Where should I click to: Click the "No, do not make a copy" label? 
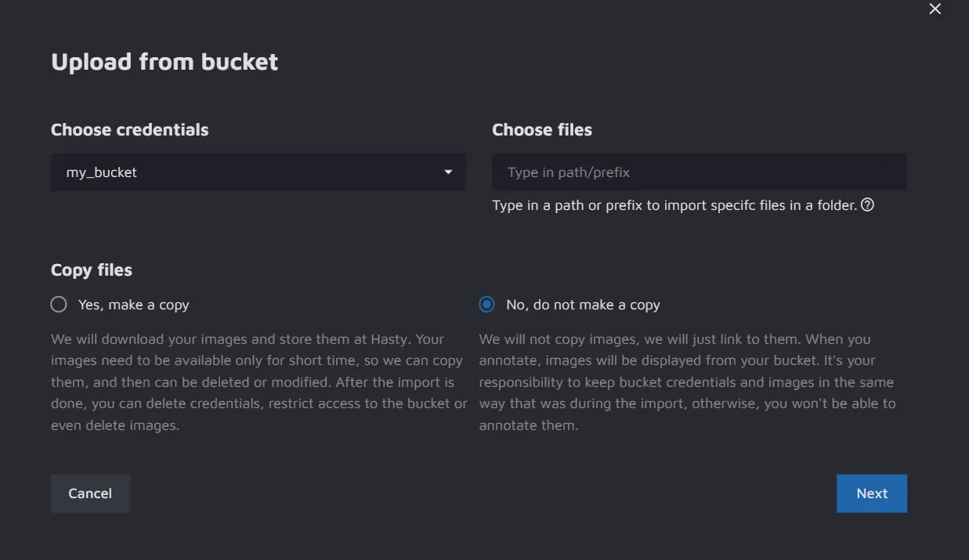tap(583, 305)
